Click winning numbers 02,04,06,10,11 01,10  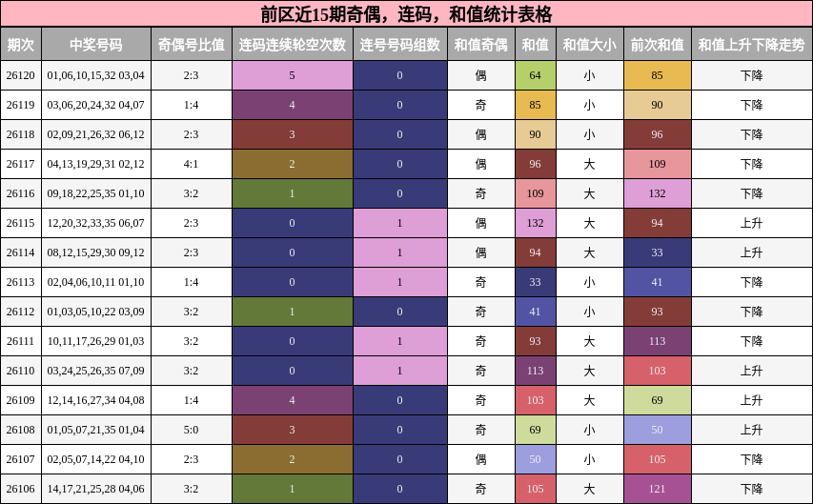pyautogui.click(x=96, y=282)
